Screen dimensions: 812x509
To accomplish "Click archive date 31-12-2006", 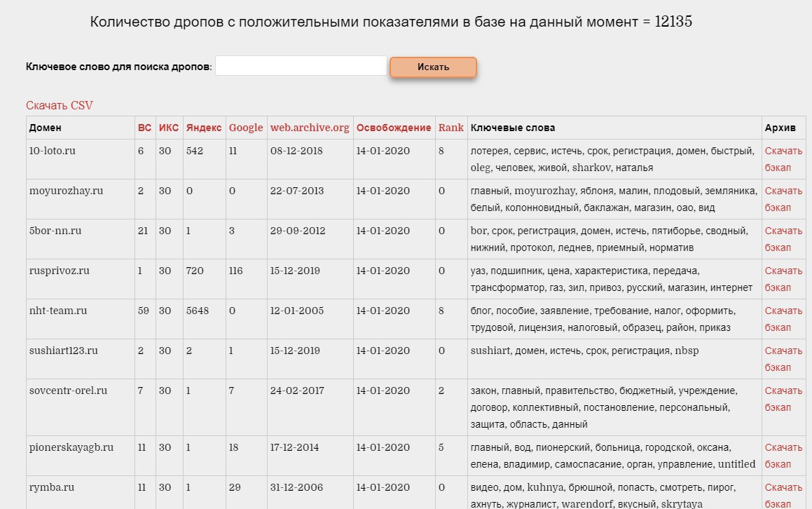I will click(297, 487).
